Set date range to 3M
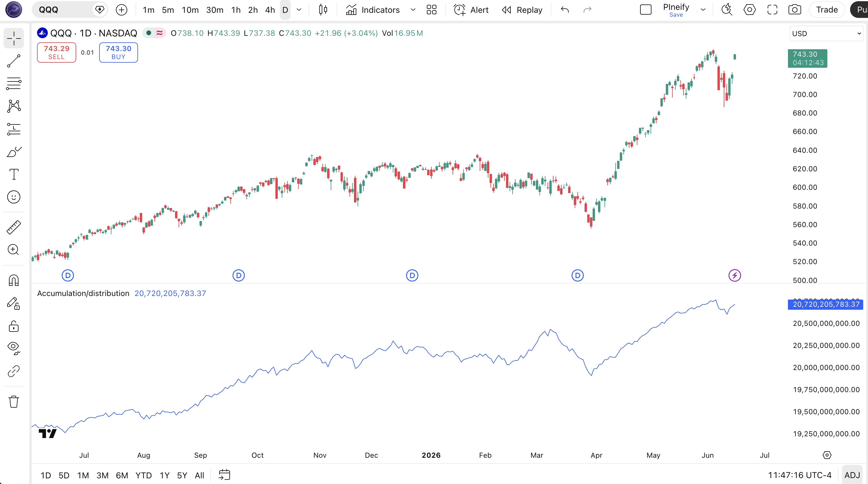This screenshot has width=868, height=484. click(102, 475)
